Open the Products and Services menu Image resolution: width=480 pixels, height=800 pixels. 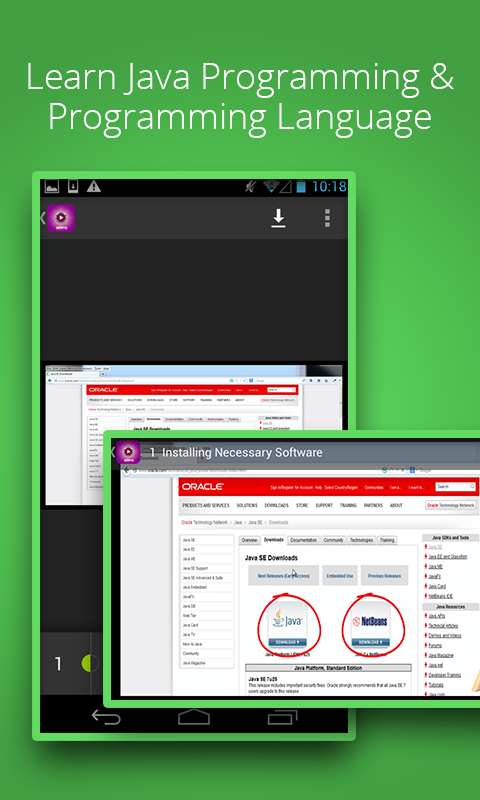206,505
